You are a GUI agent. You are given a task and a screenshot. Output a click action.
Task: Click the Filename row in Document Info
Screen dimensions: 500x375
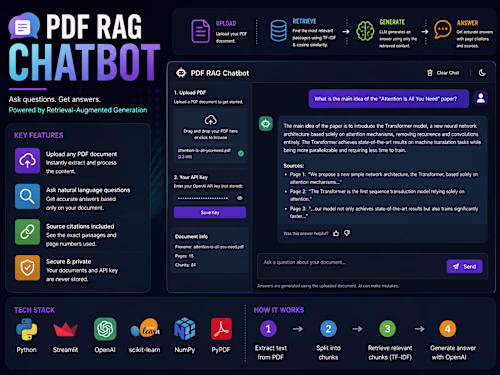(x=209, y=247)
